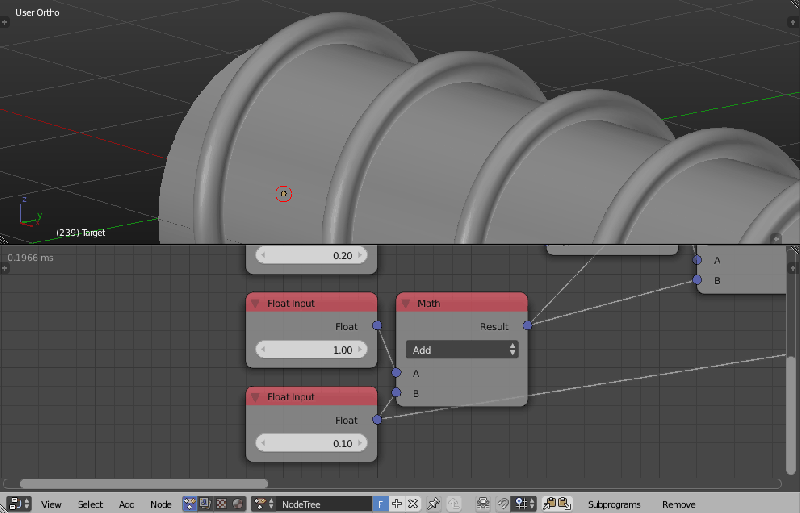Decrease the 1.00 value with left arrow
Screen dimensions: 800x513
[x=263, y=350]
